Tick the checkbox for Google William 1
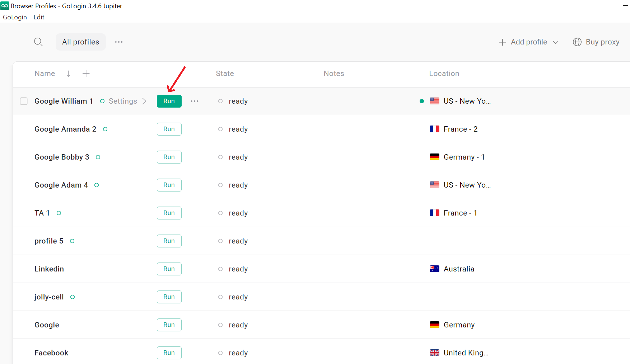The image size is (630, 364). pyautogui.click(x=24, y=101)
